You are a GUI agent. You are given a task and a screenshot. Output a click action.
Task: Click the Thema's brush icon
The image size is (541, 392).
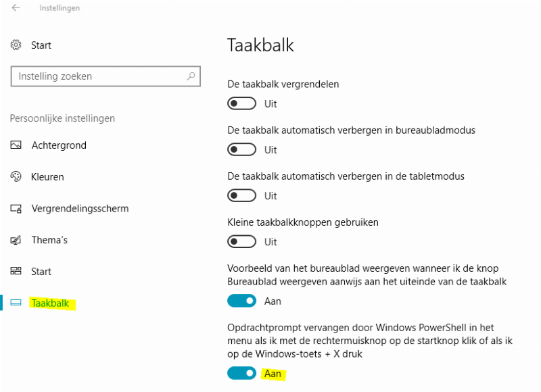click(x=16, y=240)
